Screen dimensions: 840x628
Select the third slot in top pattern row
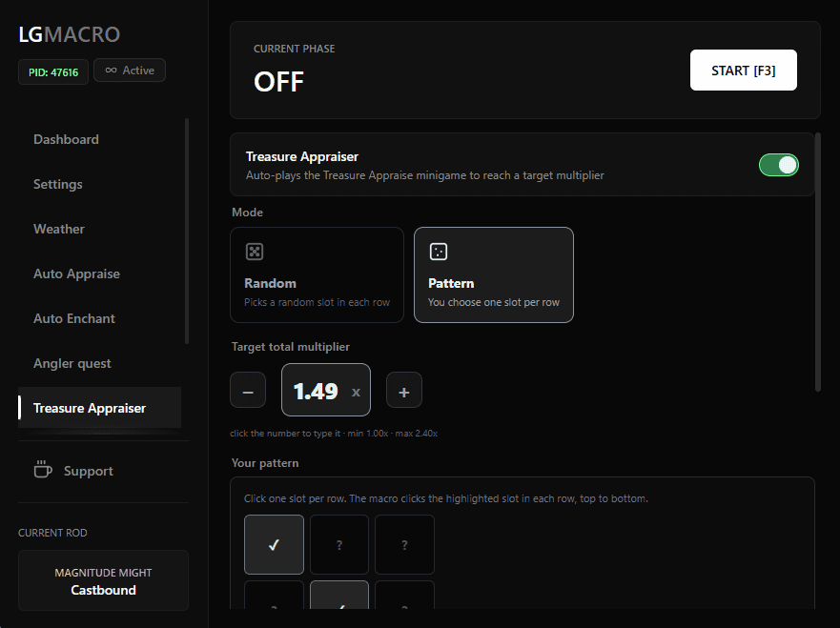(404, 544)
